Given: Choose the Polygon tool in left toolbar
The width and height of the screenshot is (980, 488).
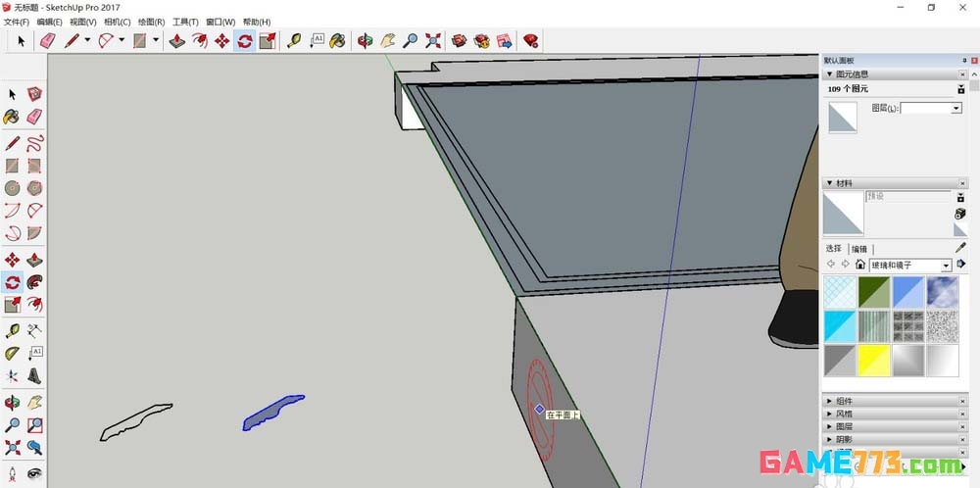Looking at the screenshot, I should coord(34,187).
